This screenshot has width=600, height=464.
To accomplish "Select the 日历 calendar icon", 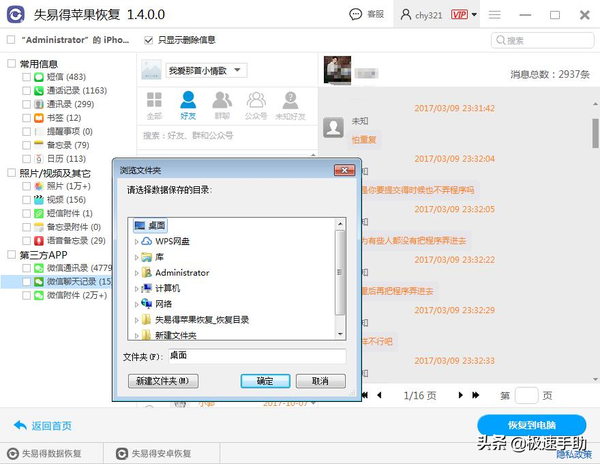I will 39,159.
